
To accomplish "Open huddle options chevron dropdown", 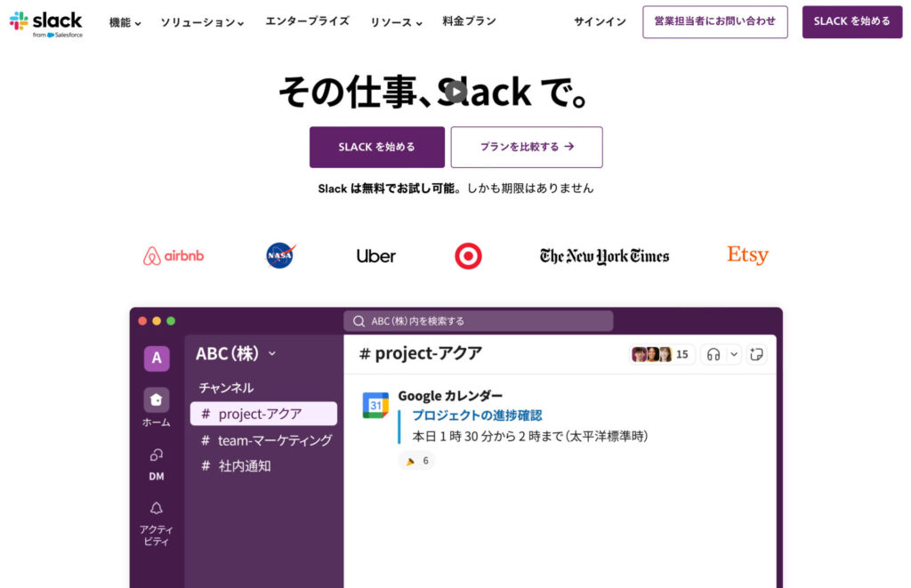I will [x=734, y=354].
